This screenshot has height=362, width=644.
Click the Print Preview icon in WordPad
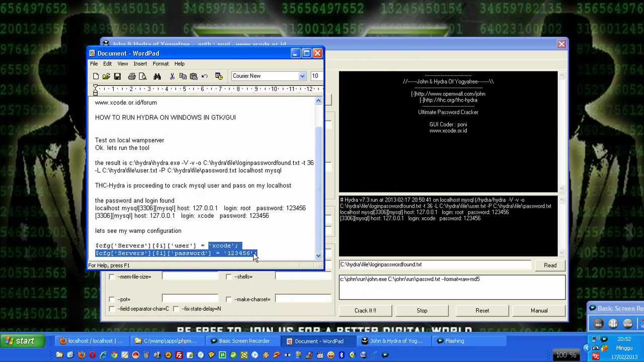click(143, 76)
